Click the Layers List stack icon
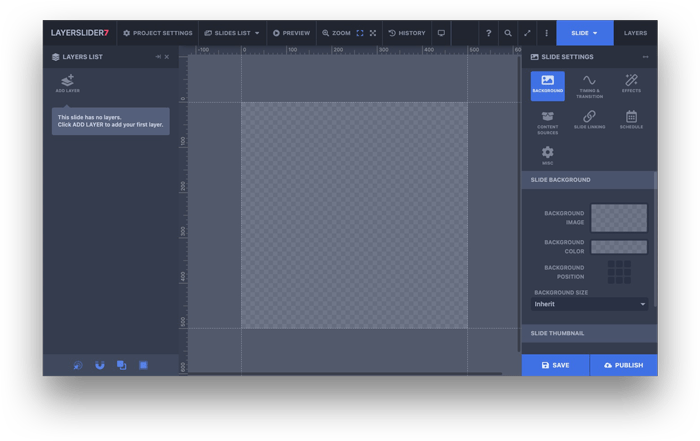The image size is (700, 441). click(56, 57)
